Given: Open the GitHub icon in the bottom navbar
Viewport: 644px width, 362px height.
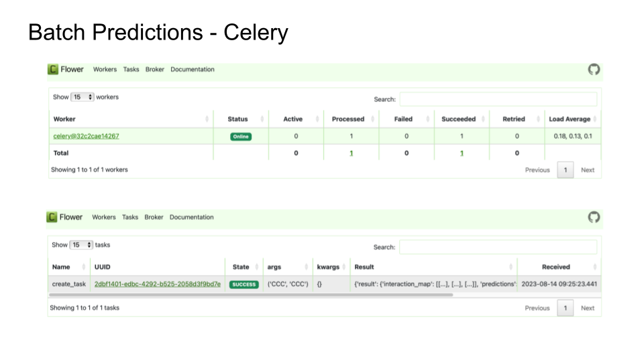Looking at the screenshot, I should click(594, 217).
